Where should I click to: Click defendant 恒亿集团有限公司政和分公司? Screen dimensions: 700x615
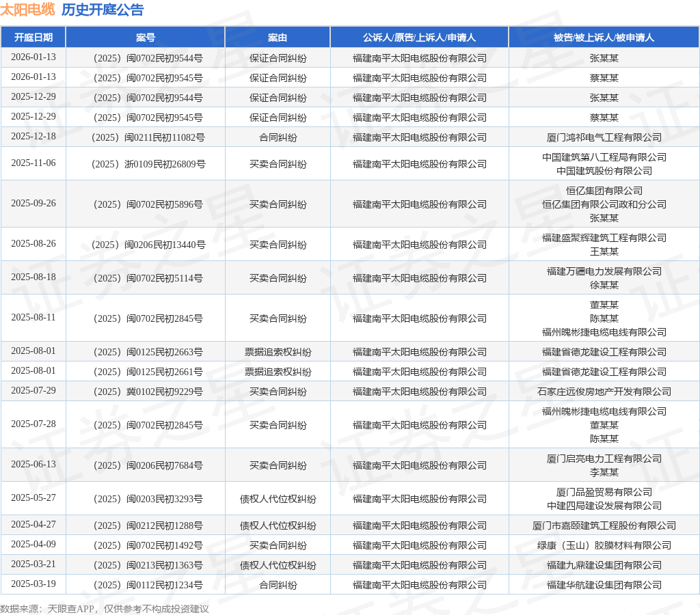point(604,204)
